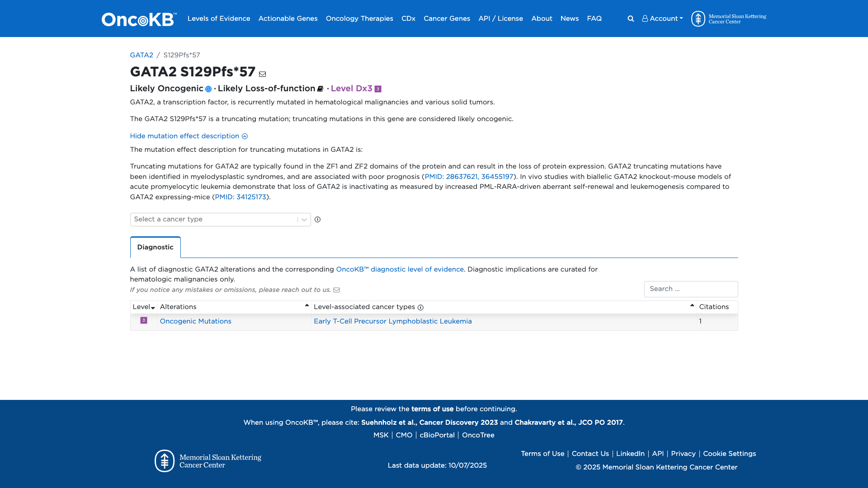Click the search magnifier icon in navbar

click(x=631, y=19)
